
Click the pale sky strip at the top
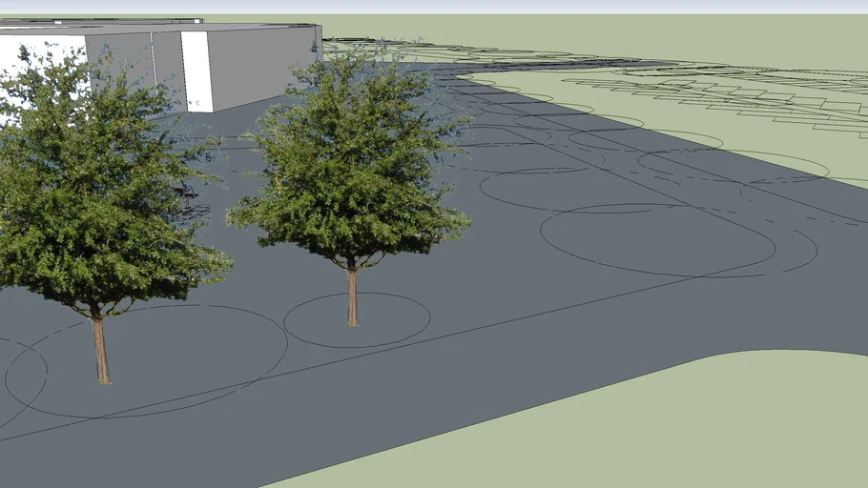coord(434,7)
